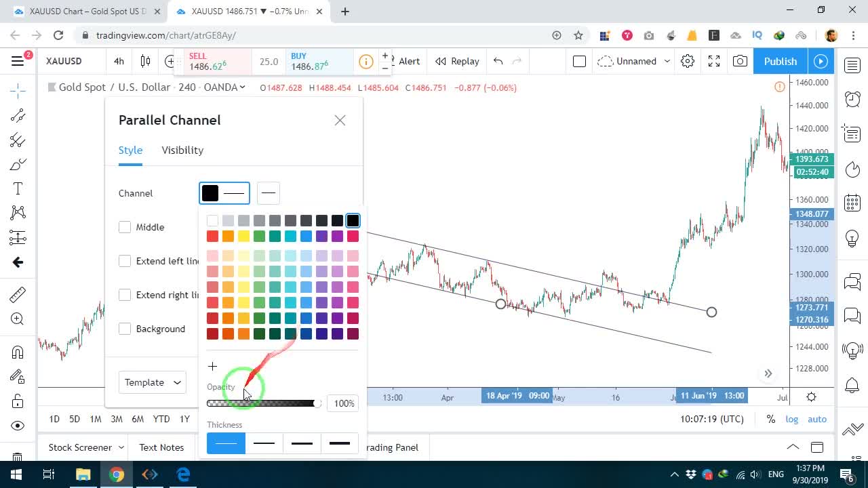Select the 1D time range
Screen dimensions: 868x488
tap(54, 419)
